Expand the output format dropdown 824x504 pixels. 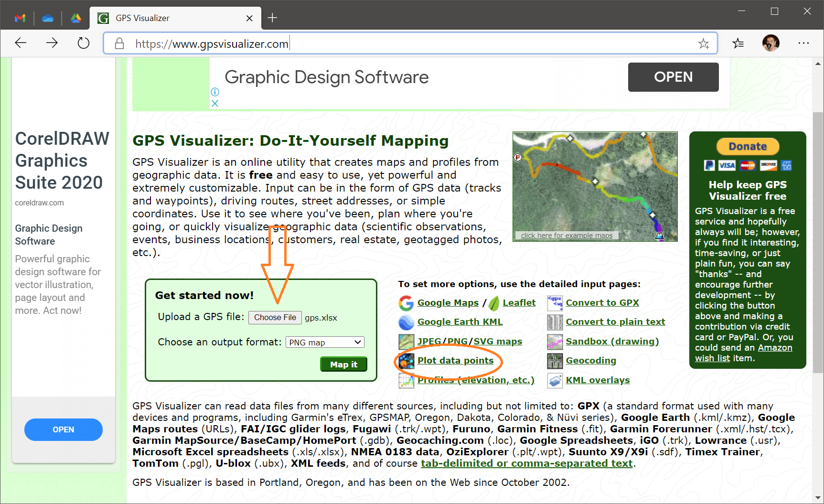[325, 343]
